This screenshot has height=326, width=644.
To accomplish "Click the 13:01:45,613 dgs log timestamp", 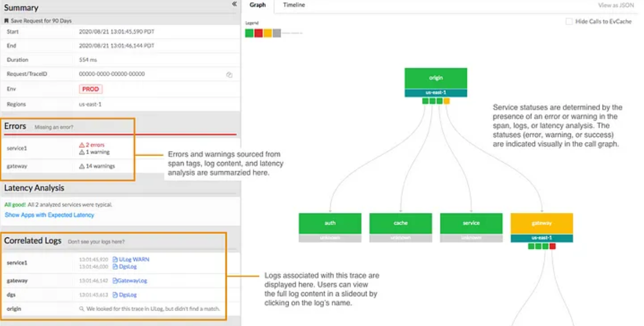I will point(94,295).
